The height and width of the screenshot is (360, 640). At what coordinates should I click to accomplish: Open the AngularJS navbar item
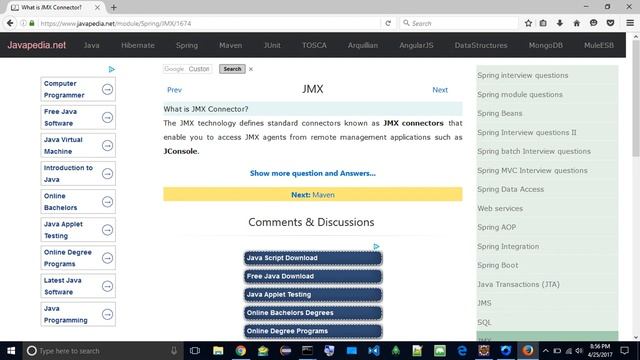(x=416, y=45)
